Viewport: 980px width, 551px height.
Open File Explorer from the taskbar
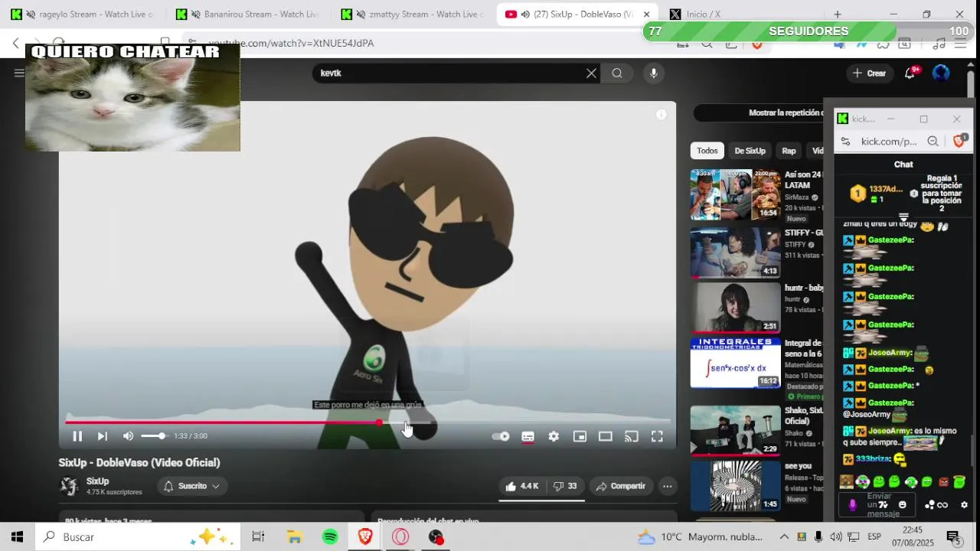click(x=294, y=537)
